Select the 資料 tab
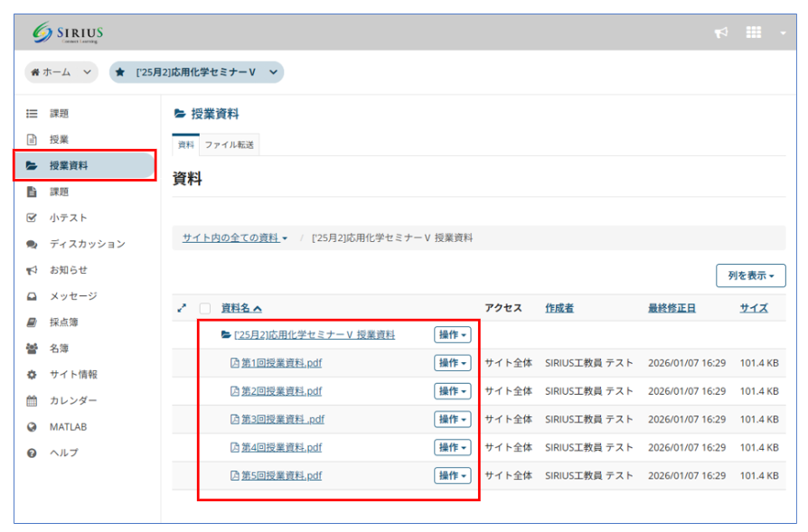808x532 pixels. point(185,145)
